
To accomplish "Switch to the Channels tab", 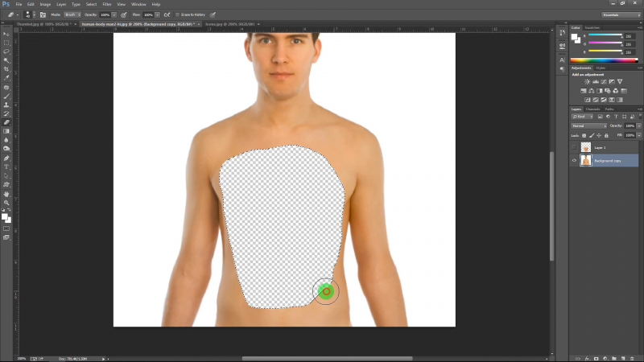I will pyautogui.click(x=592, y=109).
